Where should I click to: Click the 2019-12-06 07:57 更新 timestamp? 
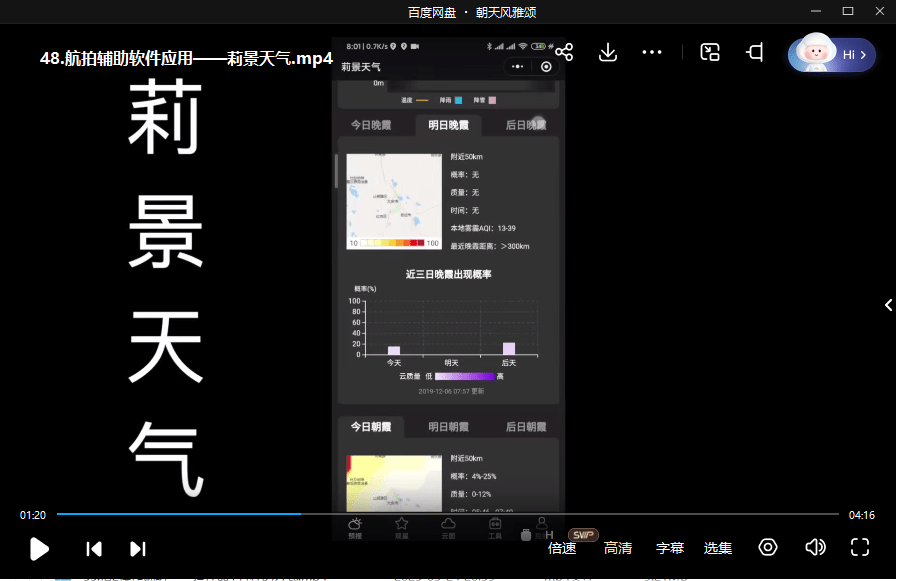tap(451, 391)
